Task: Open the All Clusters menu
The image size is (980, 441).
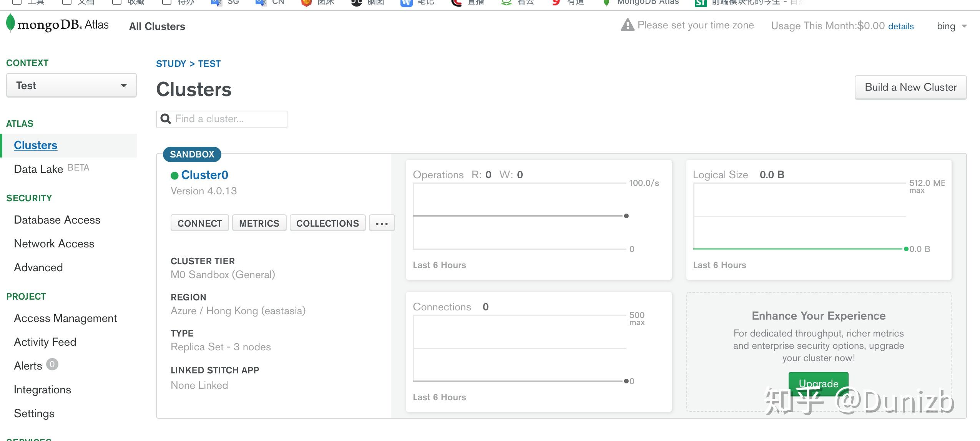Action: coord(157,26)
